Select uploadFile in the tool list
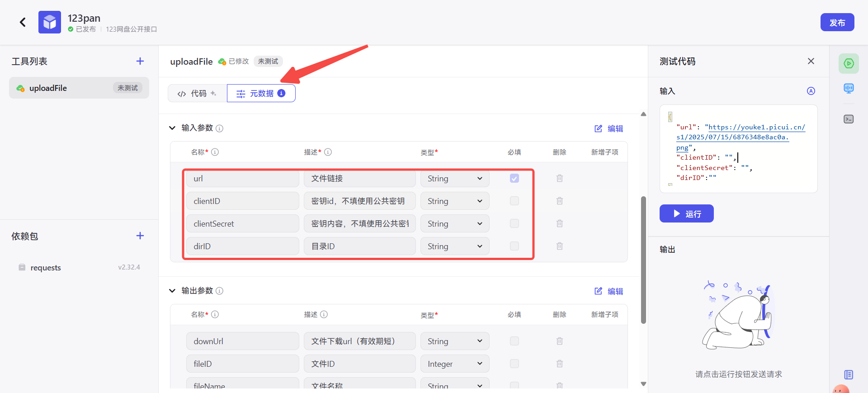Screen dimensions: 868x393 pyautogui.click(x=79, y=88)
